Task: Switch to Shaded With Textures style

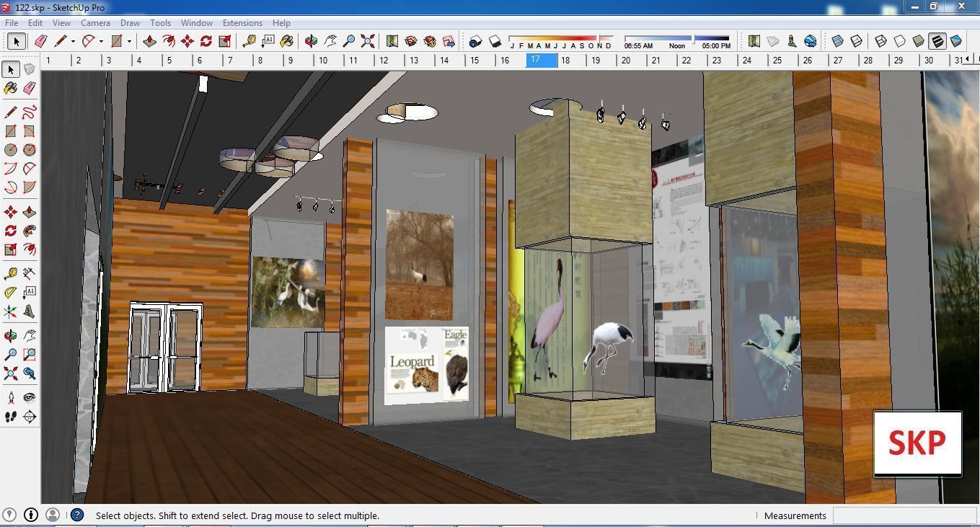Action: [x=937, y=41]
